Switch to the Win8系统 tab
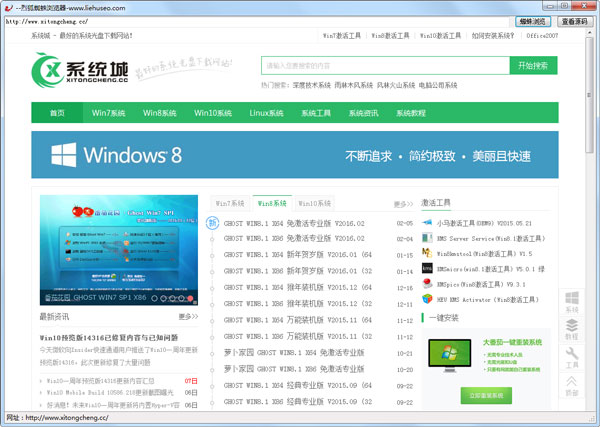 click(x=272, y=203)
